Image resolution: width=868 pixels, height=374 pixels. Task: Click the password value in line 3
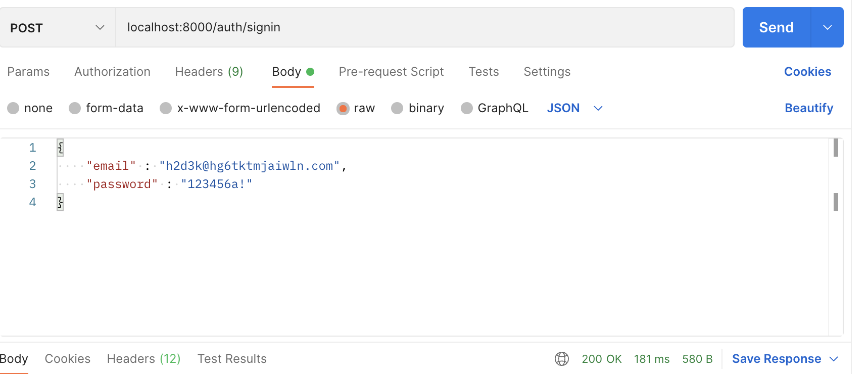coord(217,184)
